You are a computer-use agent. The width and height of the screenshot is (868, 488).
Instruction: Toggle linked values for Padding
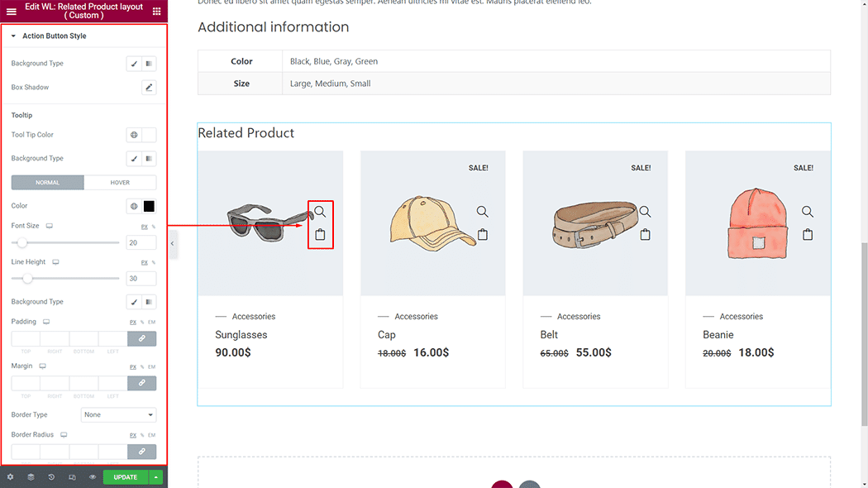(x=141, y=338)
